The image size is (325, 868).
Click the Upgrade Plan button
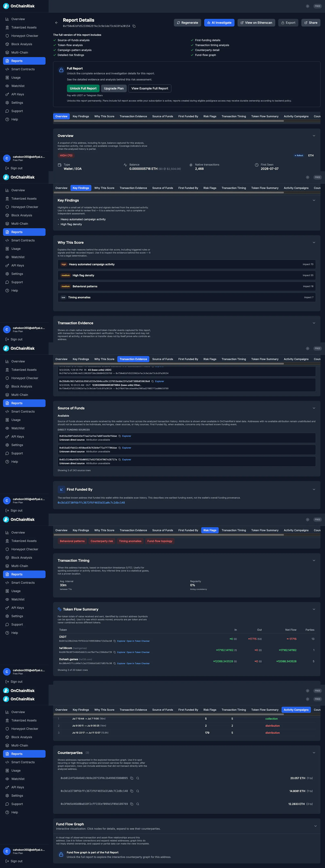[114, 88]
